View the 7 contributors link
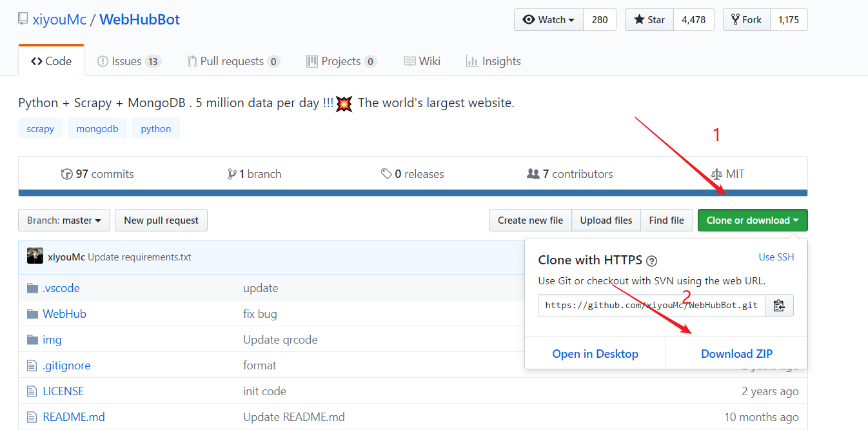 click(570, 174)
